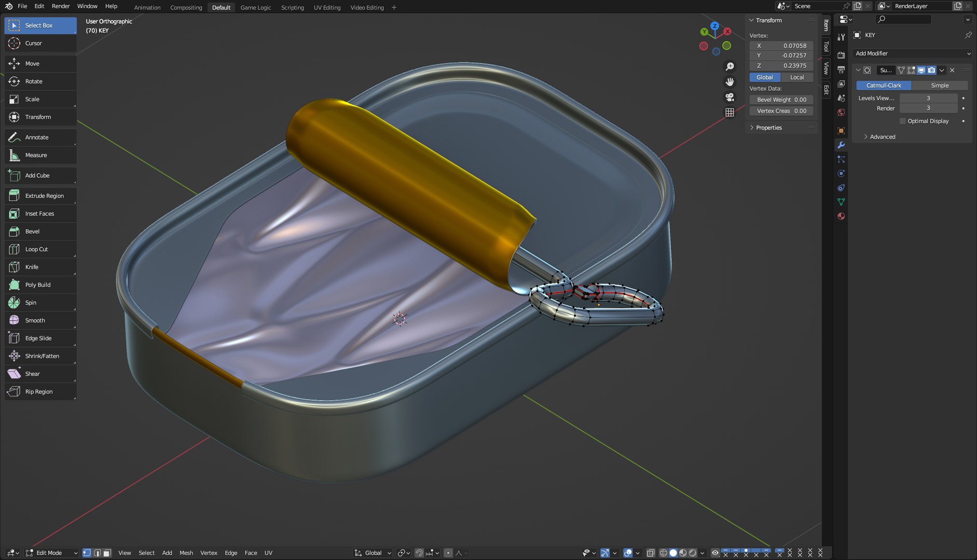
Task: Select the Extrude Region tool
Action: pos(40,196)
